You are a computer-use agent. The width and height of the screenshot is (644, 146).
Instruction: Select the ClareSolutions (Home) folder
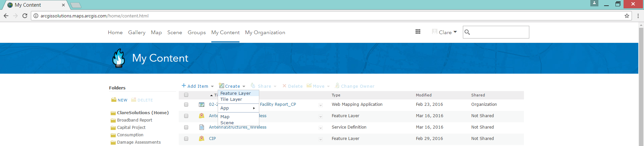pyautogui.click(x=143, y=113)
